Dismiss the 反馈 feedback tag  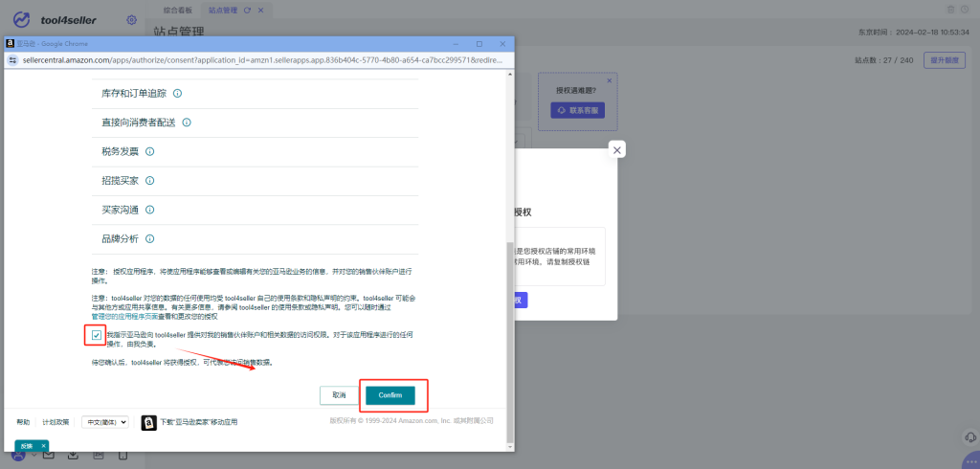point(43,446)
